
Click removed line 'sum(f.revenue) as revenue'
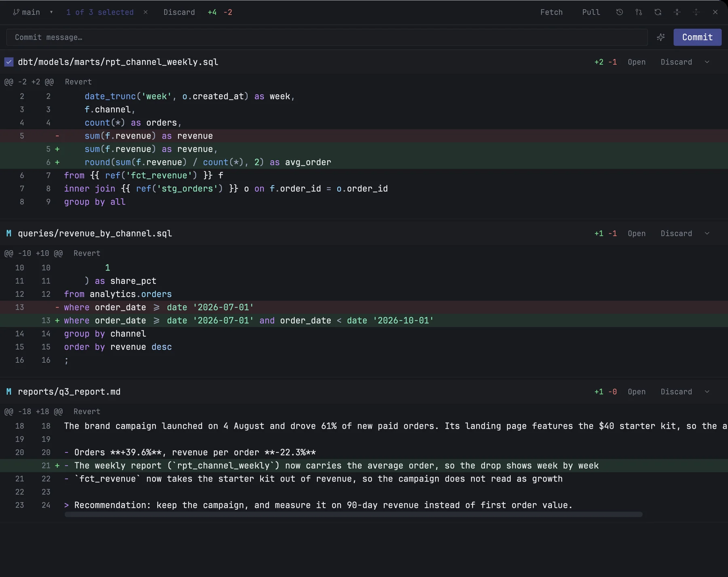pos(364,136)
